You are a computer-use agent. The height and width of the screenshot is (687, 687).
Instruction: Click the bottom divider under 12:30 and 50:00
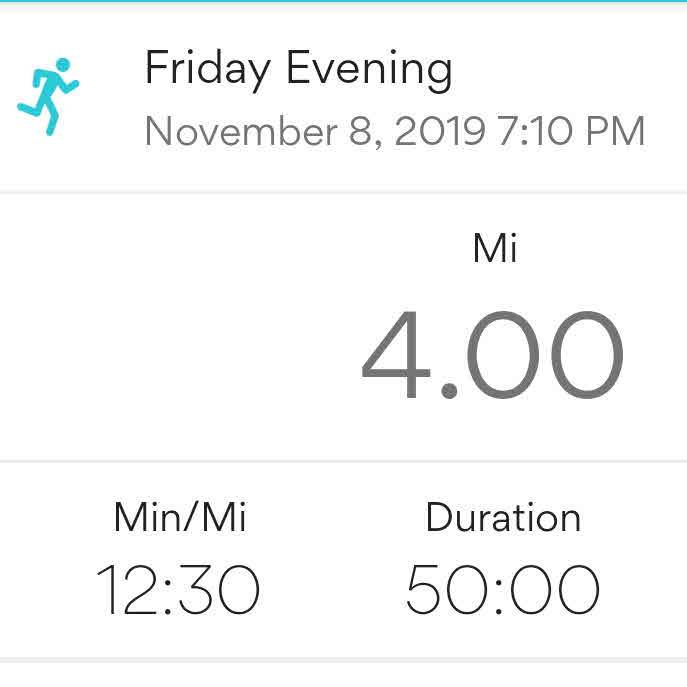pyautogui.click(x=343, y=660)
